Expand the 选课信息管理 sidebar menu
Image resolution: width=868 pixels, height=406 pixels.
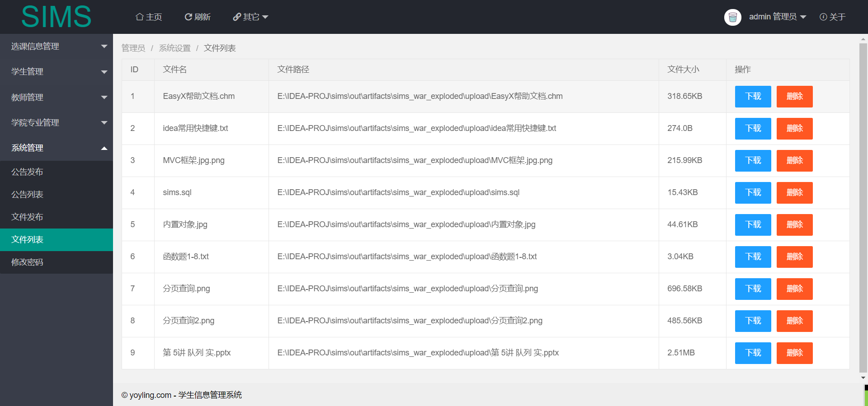click(x=57, y=47)
